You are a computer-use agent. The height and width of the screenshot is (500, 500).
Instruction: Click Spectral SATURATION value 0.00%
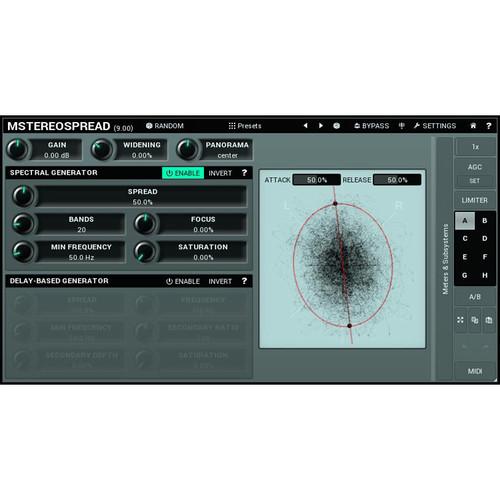click(203, 257)
